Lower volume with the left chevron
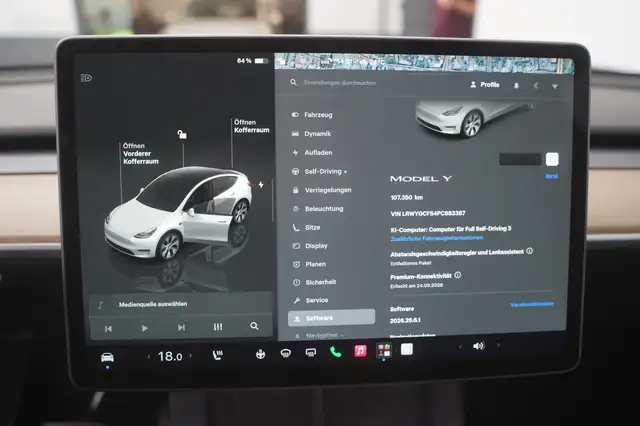Viewport: 640px width, 426px height. (460, 346)
